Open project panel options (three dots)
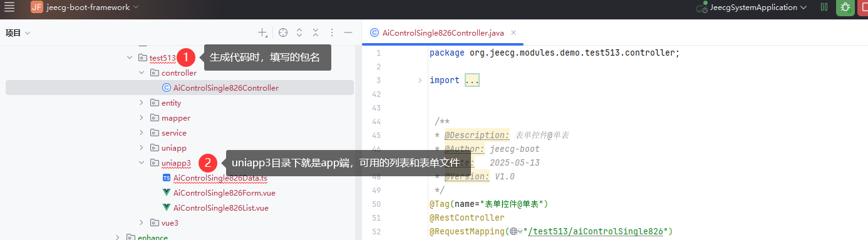868x240 pixels. tap(332, 32)
